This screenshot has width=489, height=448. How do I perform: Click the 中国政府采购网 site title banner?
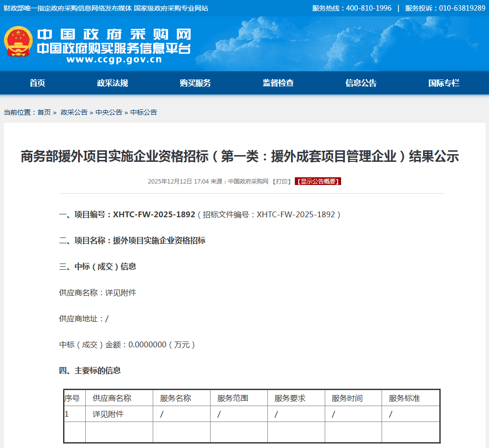[114, 35]
